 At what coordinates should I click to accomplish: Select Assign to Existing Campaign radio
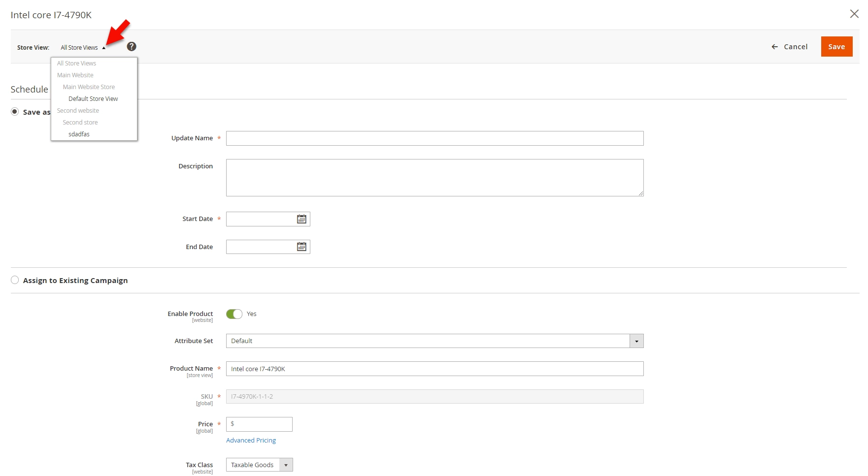(15, 280)
